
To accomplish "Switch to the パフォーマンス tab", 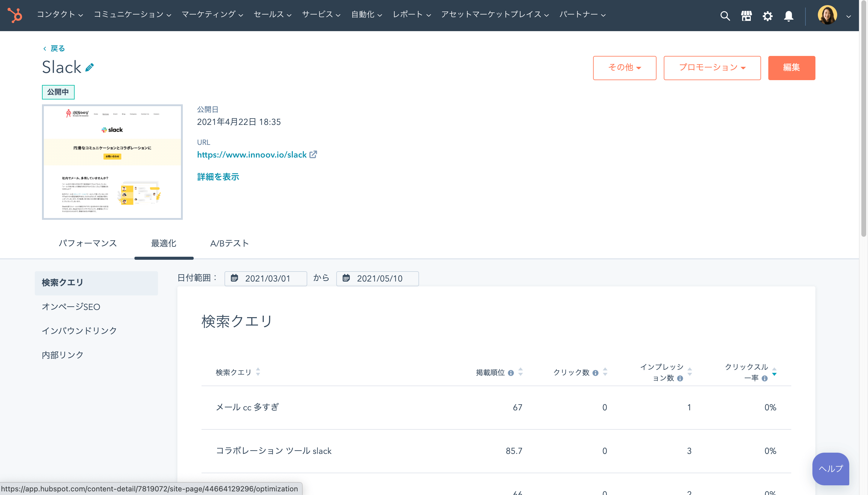I will tap(88, 243).
